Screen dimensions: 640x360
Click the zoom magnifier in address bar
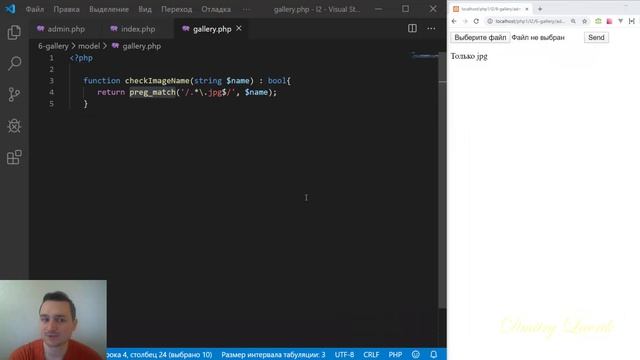[x=573, y=21]
